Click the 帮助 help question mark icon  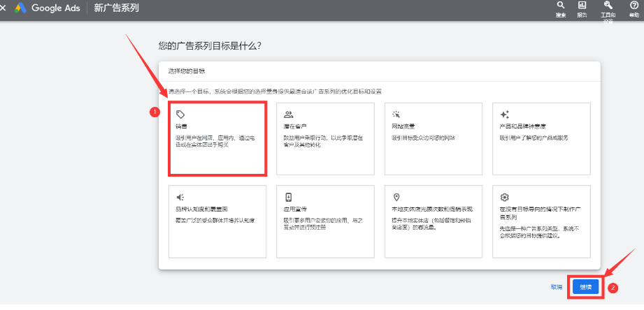pos(634,6)
